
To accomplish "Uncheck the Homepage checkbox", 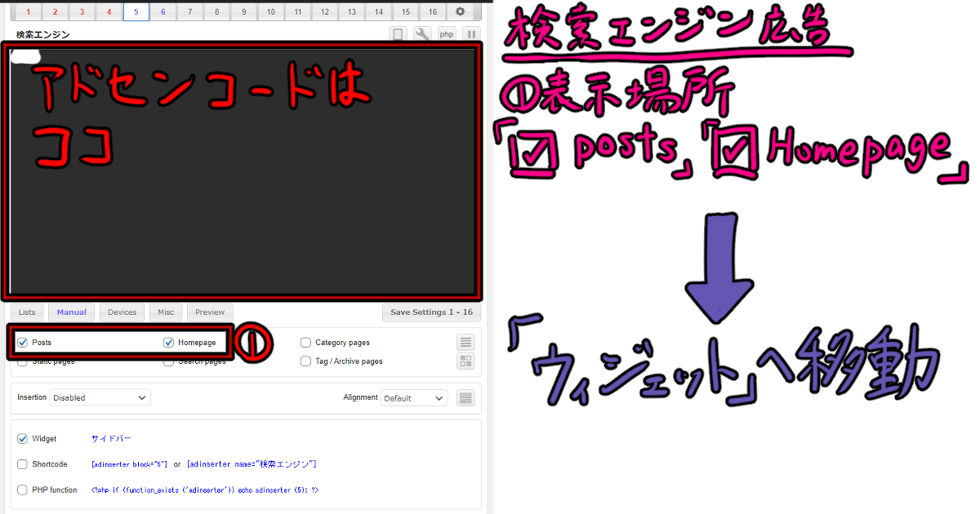I will 168,342.
